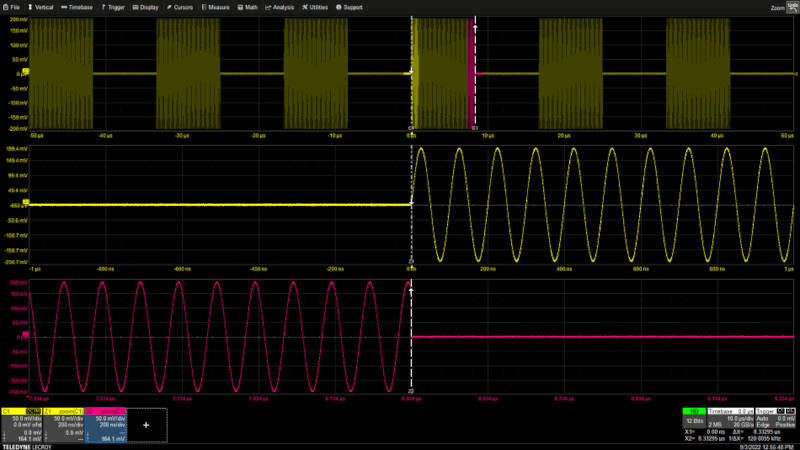Open the File menu
This screenshot has width=800, height=450.
pyautogui.click(x=12, y=7)
